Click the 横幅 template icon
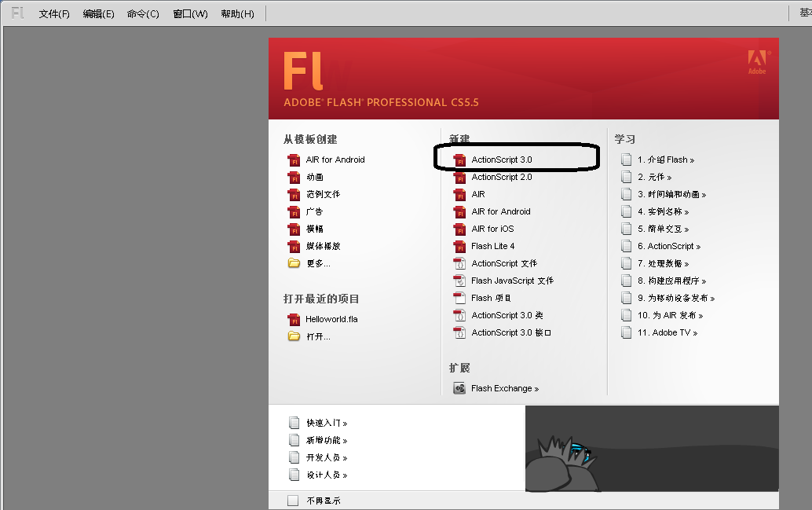Image resolution: width=812 pixels, height=510 pixels. (294, 229)
